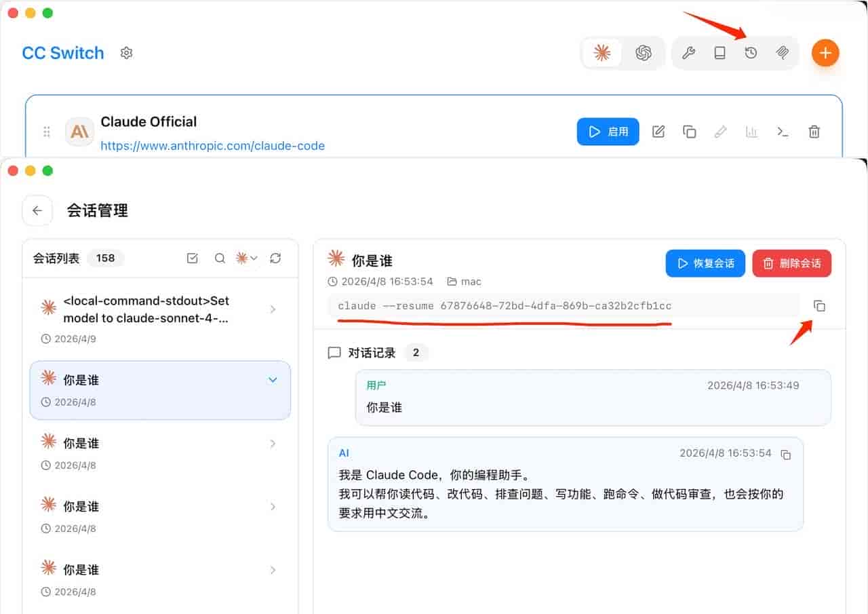This screenshot has height=614, width=868.
Task: Click the user message 你是谁 bubble
Action: click(593, 398)
